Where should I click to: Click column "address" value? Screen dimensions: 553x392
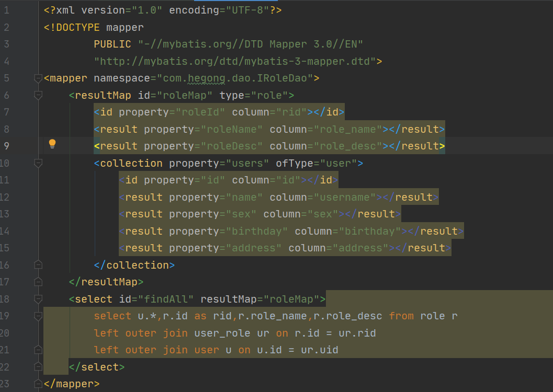(360, 248)
